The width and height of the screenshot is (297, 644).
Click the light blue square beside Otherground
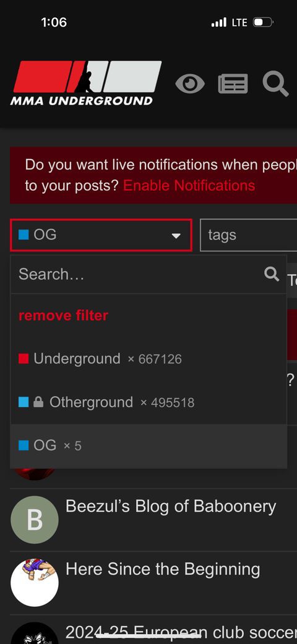point(24,402)
